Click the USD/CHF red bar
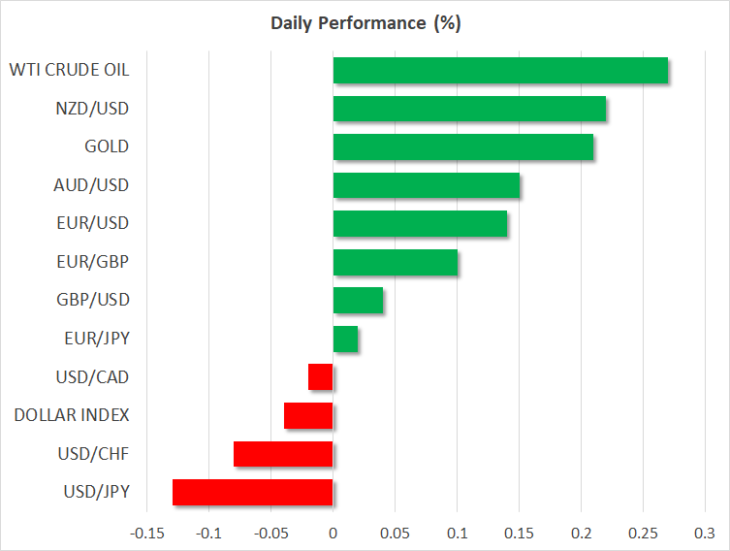Image resolution: width=730 pixels, height=551 pixels. tap(283, 454)
